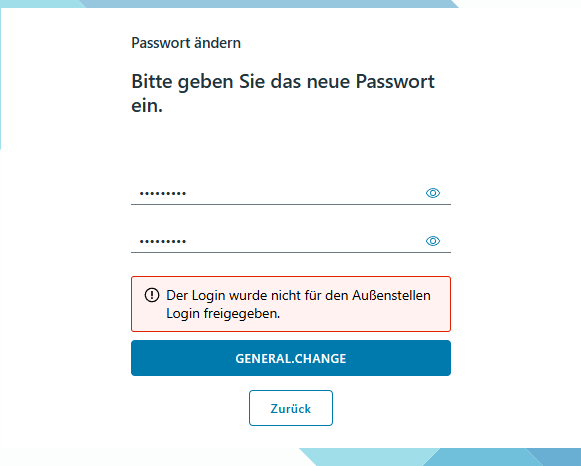Click the exclamation warning icon in the alert

pos(152,295)
